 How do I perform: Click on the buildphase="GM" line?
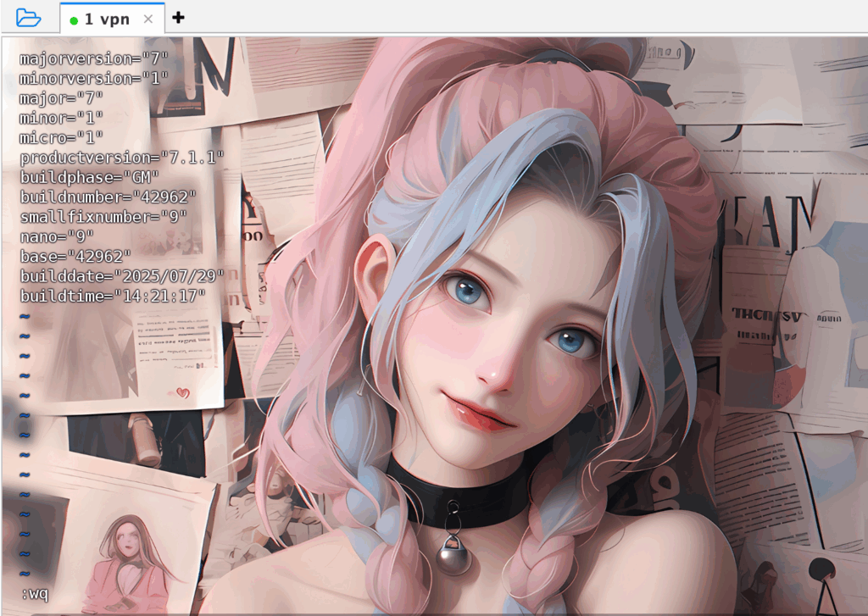point(89,177)
